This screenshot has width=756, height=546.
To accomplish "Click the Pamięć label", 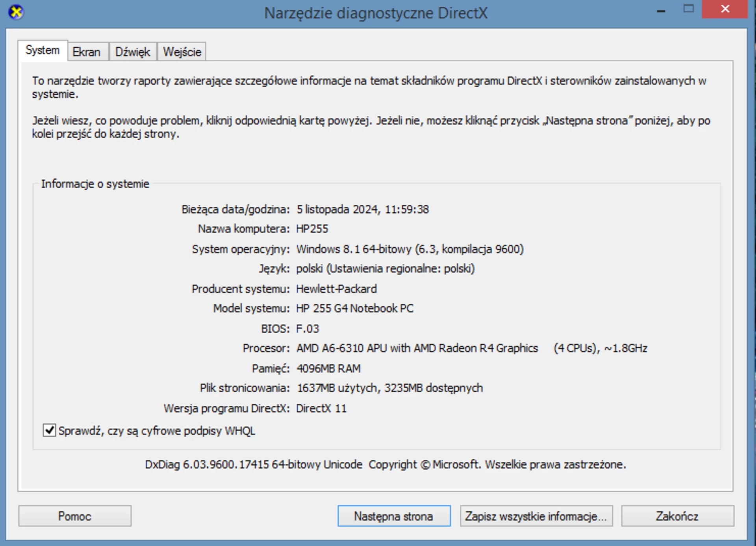I will point(271,368).
